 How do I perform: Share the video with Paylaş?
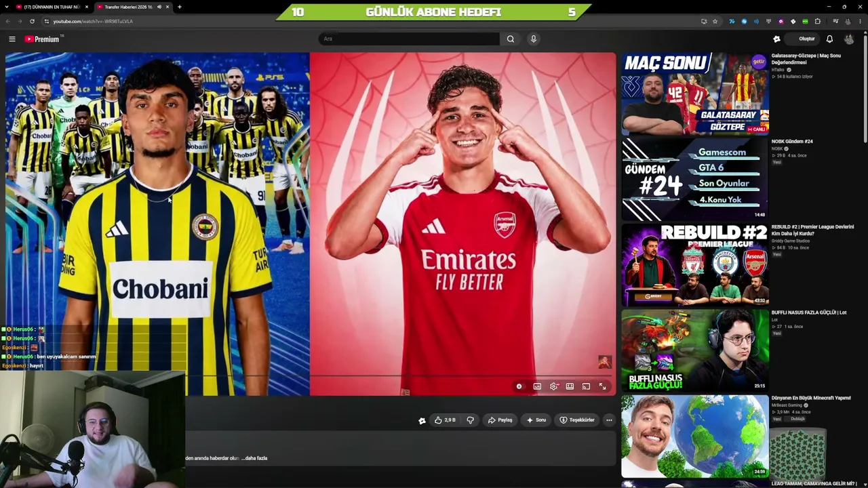click(500, 420)
